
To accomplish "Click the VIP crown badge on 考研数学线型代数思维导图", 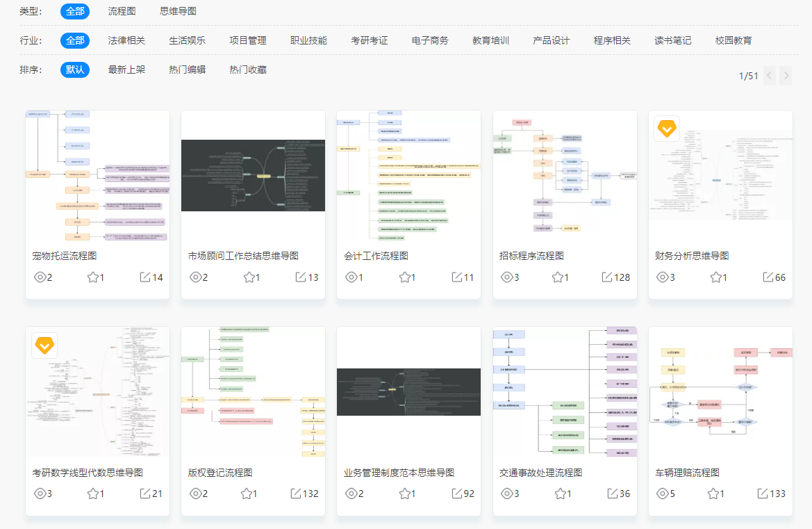I will pyautogui.click(x=44, y=345).
